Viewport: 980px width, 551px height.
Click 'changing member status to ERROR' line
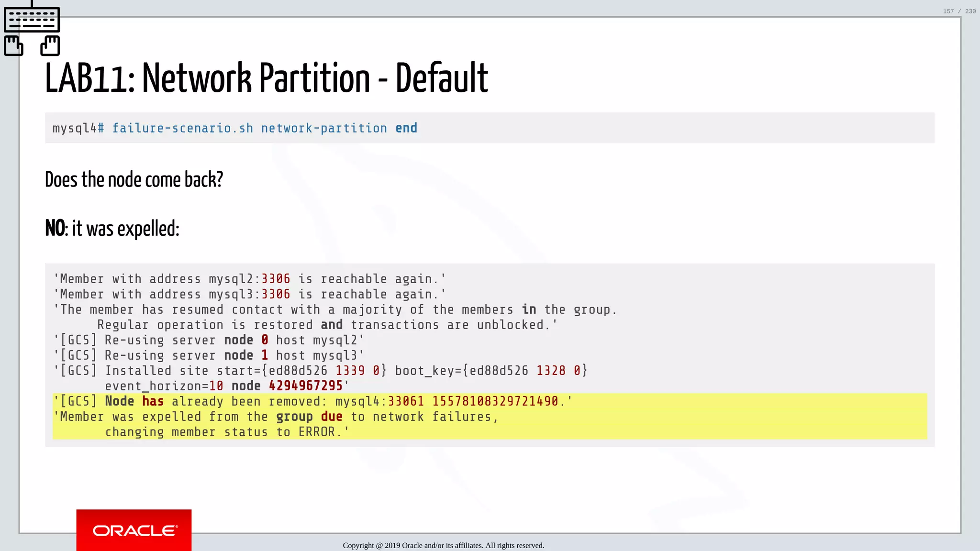coord(227,432)
